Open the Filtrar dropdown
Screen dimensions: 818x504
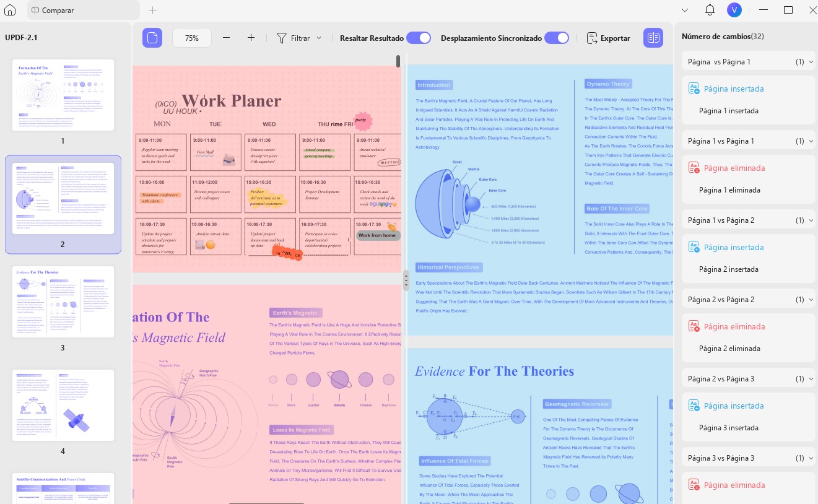(299, 38)
